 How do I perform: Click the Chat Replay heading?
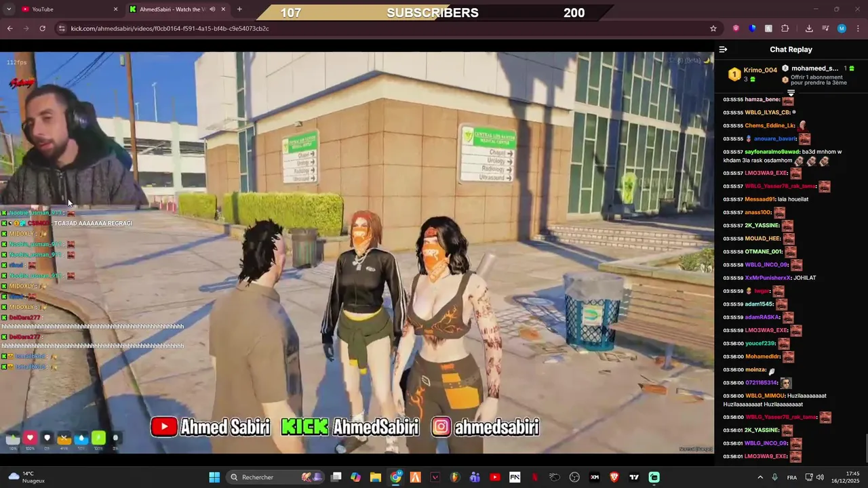(791, 49)
